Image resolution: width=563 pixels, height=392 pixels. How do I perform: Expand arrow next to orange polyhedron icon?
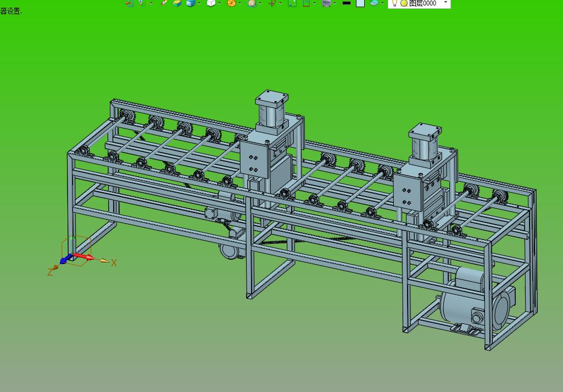tap(240, 3)
